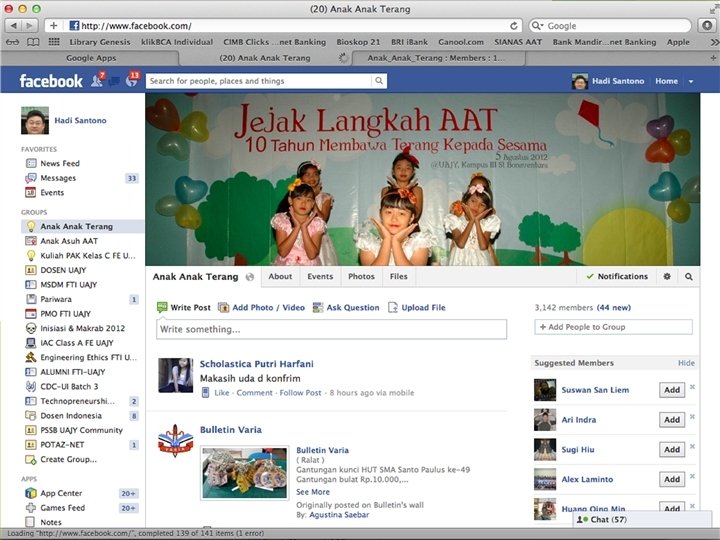Open the bookmarks book icon

click(x=33, y=42)
